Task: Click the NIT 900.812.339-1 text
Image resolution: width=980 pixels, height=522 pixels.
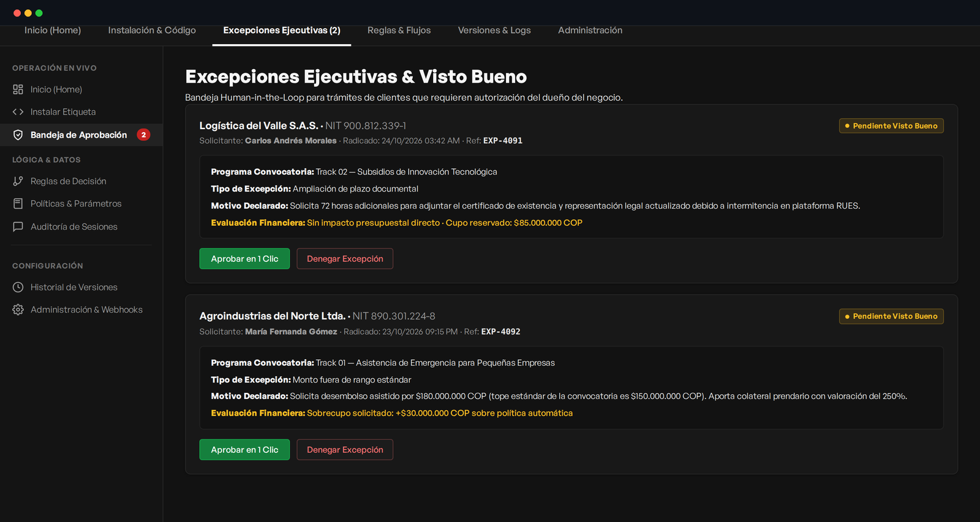Action: coord(366,125)
